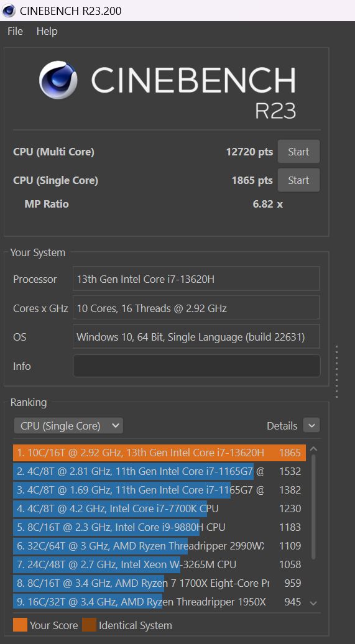
Task: Click the Processor name field
Action: [x=196, y=279]
